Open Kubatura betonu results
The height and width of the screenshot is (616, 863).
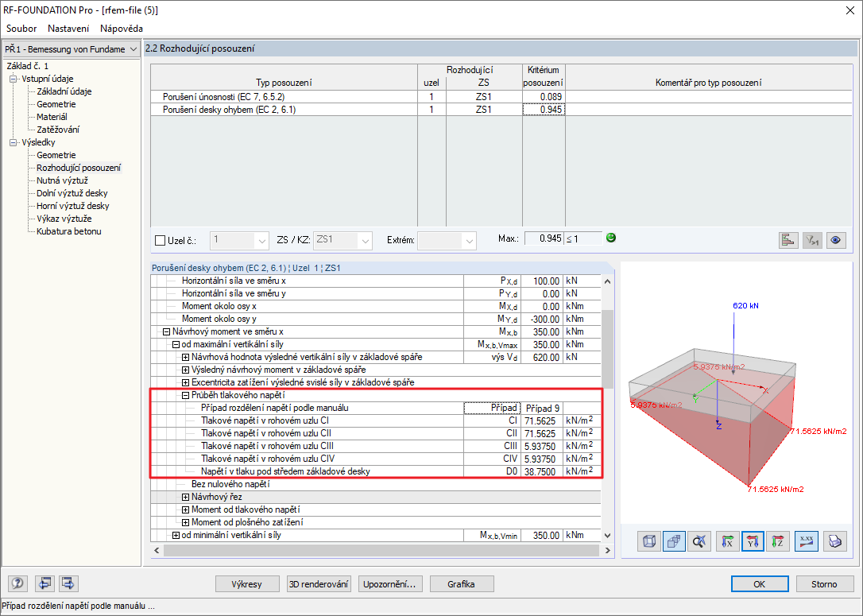tap(69, 231)
